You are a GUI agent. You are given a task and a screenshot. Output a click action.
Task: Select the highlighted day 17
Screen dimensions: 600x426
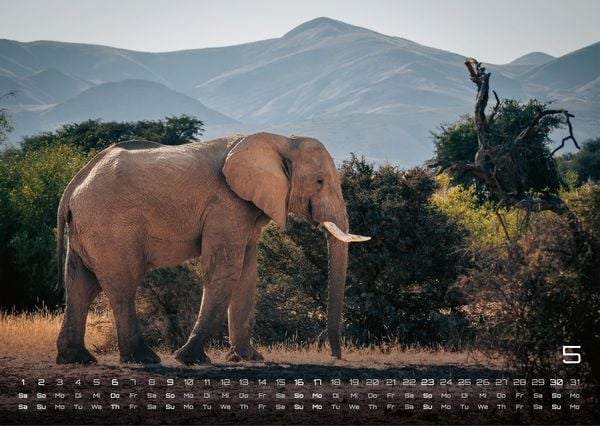click(317, 382)
